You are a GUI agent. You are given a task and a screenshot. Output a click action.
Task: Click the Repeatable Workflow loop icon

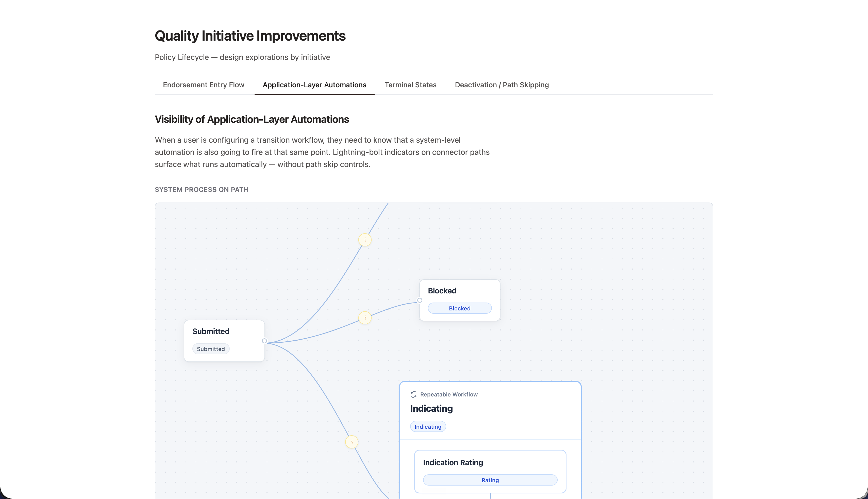coord(414,394)
